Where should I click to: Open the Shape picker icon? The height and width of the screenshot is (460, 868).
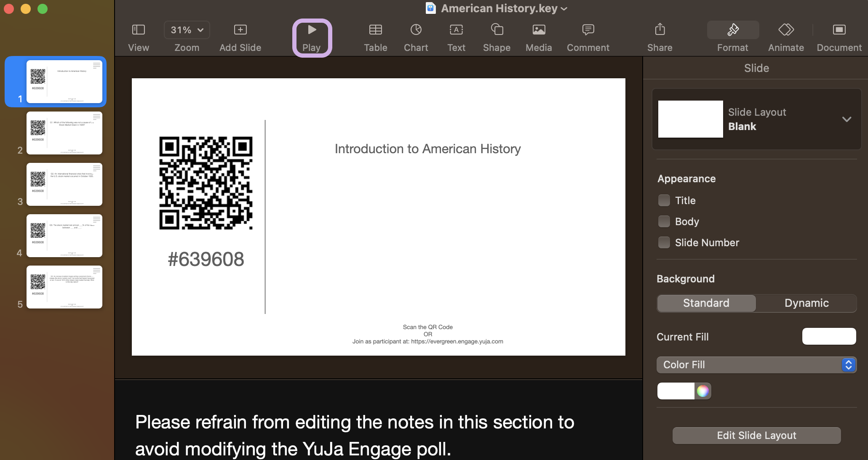tap(497, 30)
